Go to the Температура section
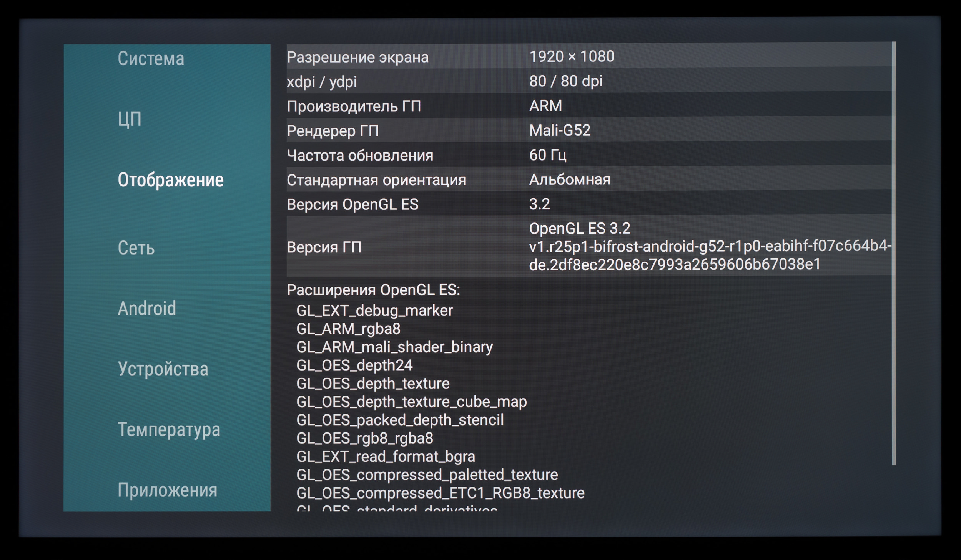The height and width of the screenshot is (560, 961). click(169, 429)
